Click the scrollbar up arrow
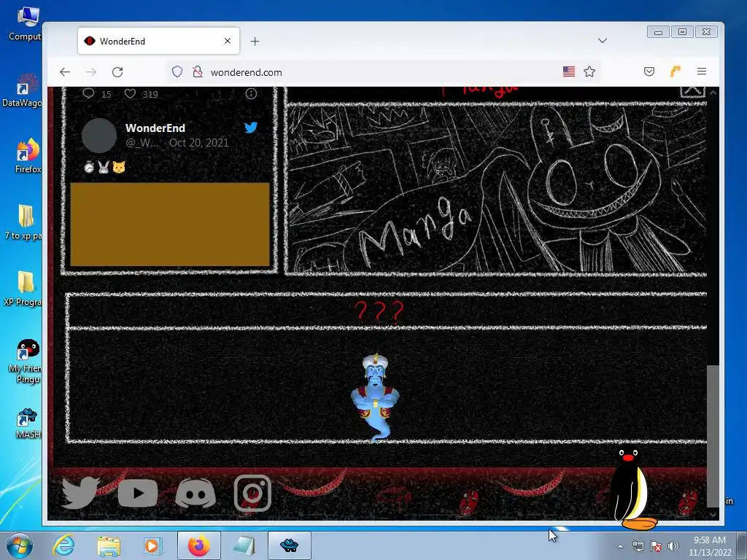This screenshot has width=747, height=560. [x=713, y=93]
